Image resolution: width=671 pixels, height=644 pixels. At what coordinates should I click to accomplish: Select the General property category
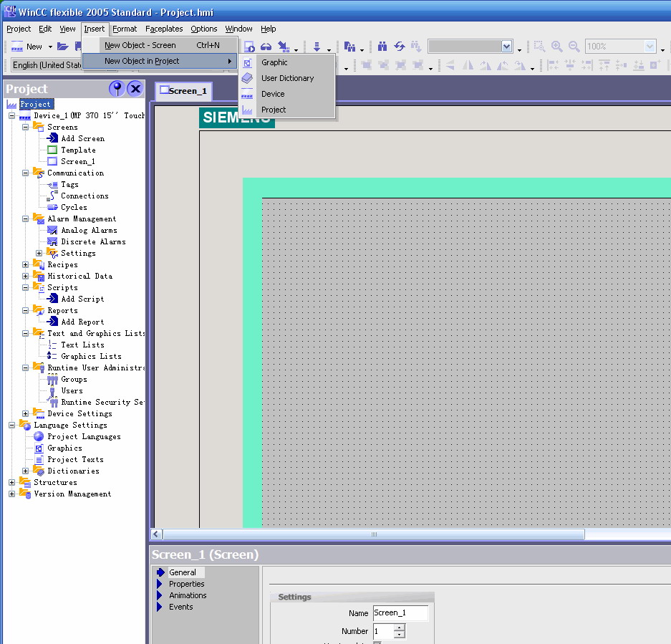[x=183, y=572]
